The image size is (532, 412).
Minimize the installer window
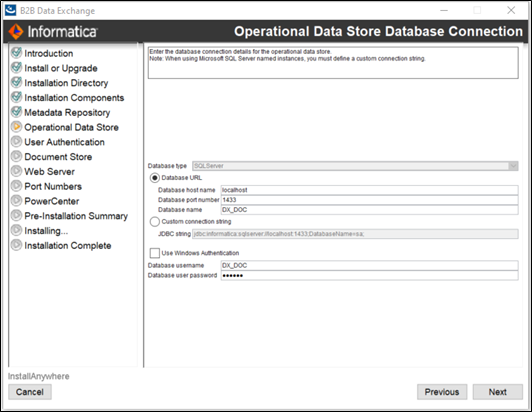click(x=444, y=11)
